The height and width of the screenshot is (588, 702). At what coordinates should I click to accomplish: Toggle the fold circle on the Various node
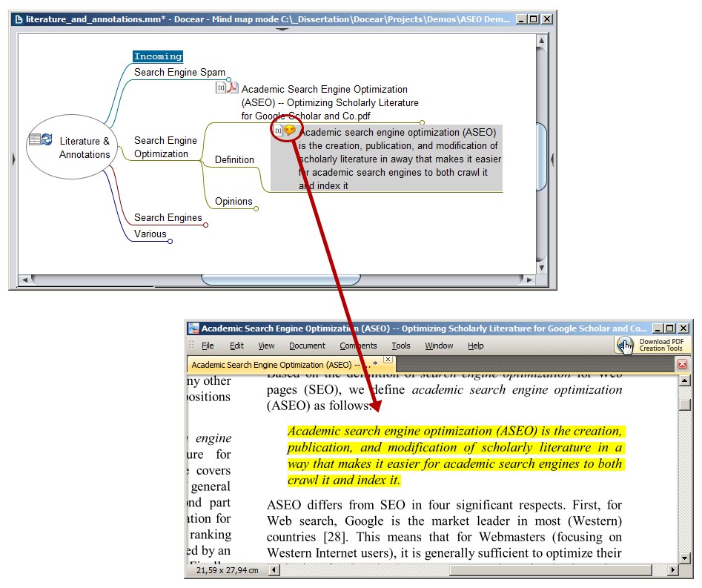coord(170,242)
